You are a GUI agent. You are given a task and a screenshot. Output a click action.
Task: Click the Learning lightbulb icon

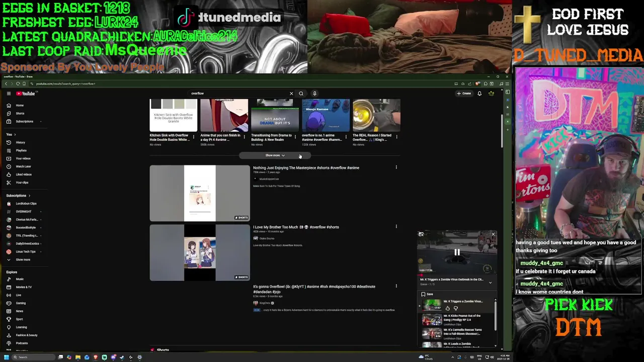pyautogui.click(x=9, y=327)
